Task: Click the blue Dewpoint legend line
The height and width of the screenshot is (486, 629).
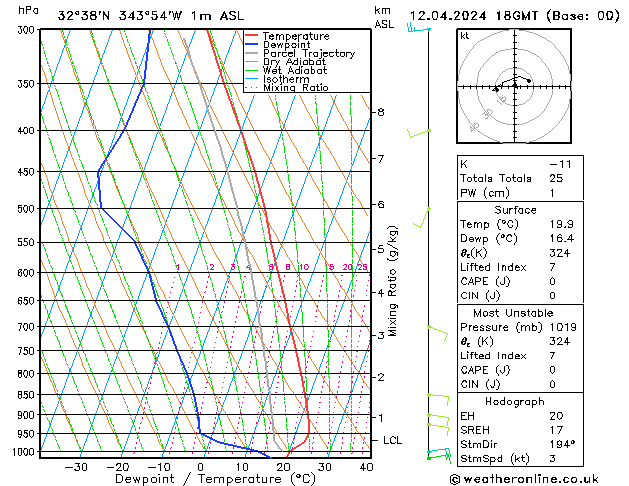Action: coord(251,45)
